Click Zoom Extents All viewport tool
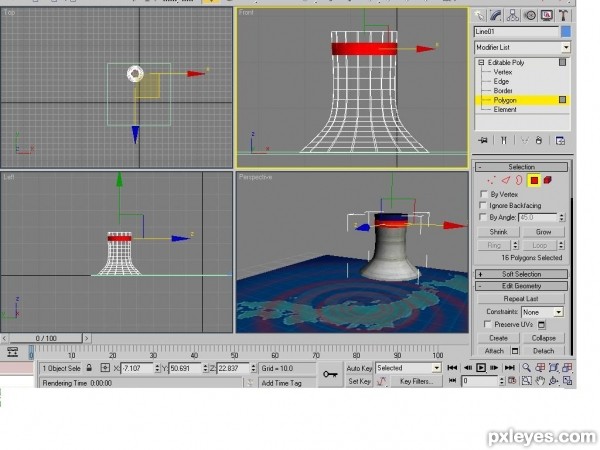Screen dimensions: 600x450 click(x=567, y=368)
